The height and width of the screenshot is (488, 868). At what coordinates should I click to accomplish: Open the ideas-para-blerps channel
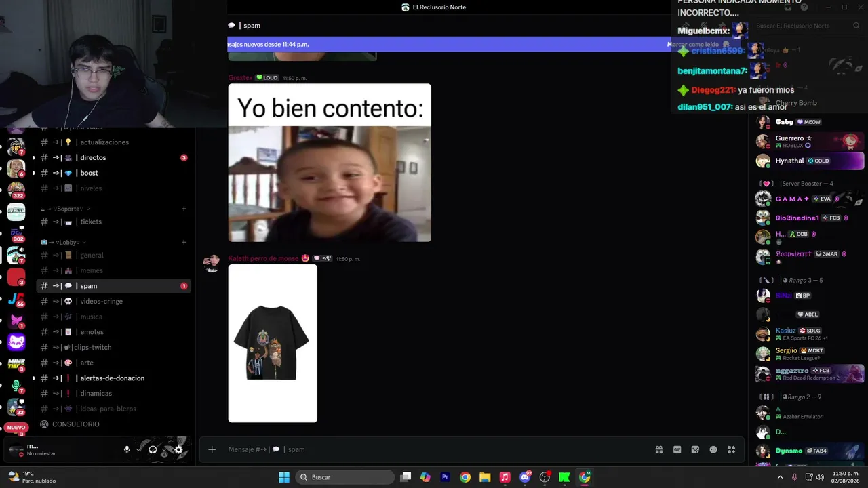(x=113, y=409)
